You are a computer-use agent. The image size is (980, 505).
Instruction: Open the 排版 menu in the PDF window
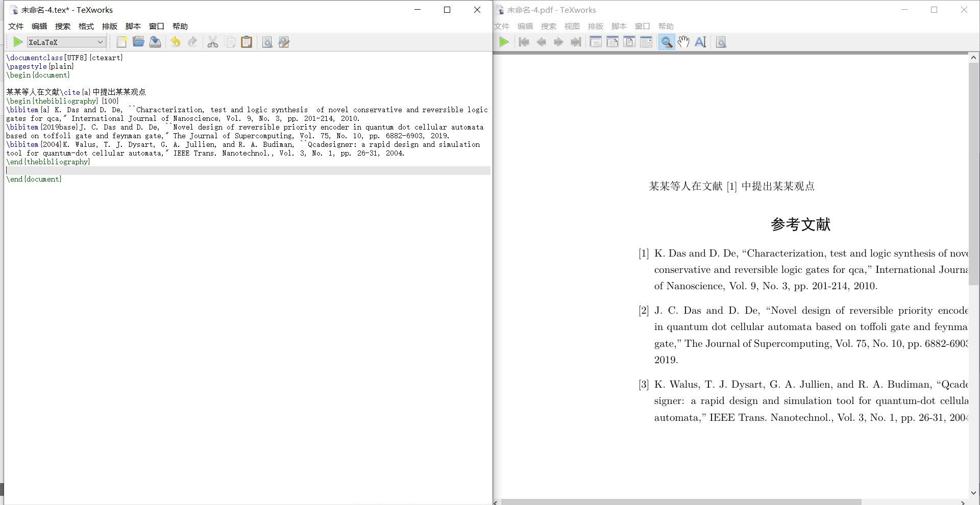596,27
